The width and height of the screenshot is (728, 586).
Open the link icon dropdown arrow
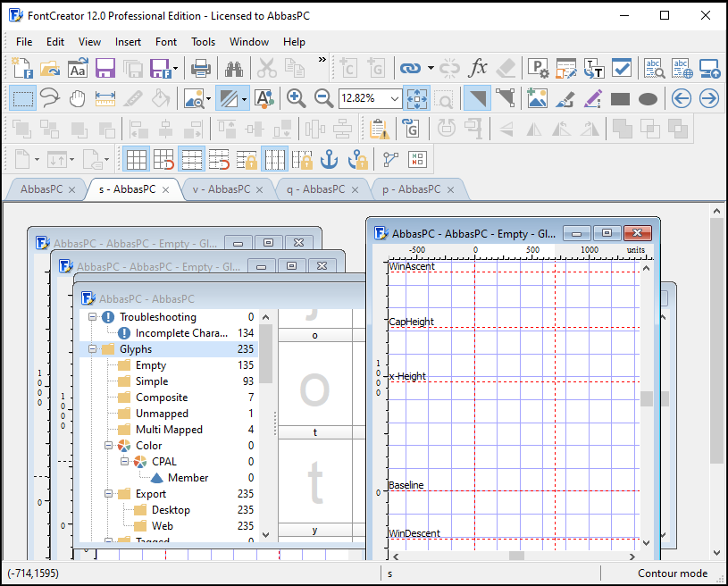tap(431, 69)
